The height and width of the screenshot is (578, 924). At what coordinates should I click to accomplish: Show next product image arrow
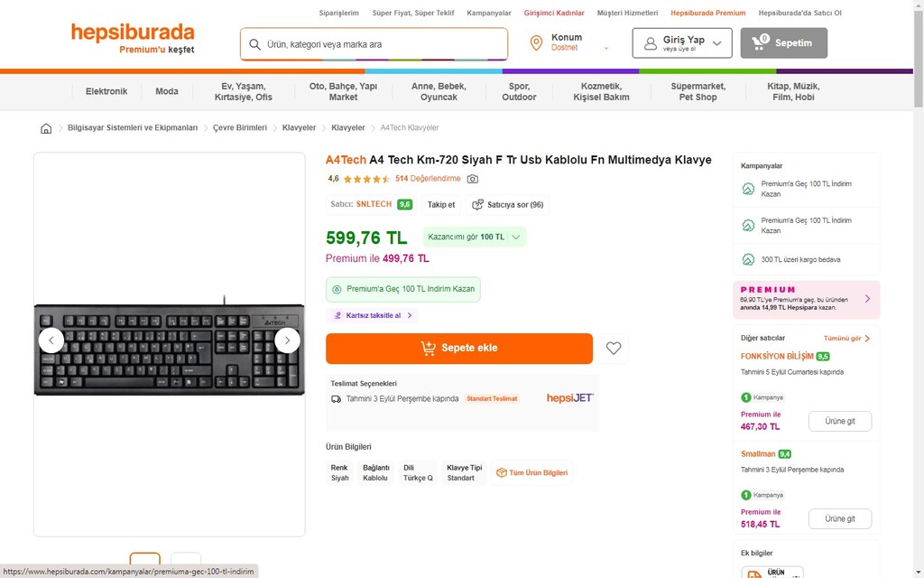point(288,340)
